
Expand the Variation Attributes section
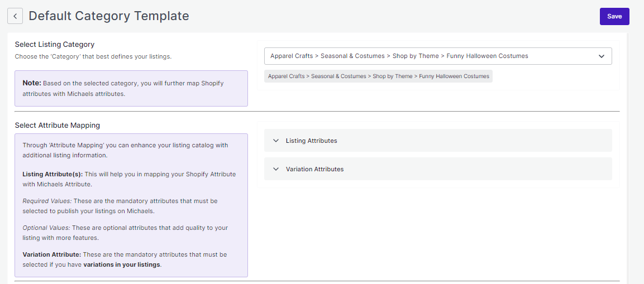click(x=314, y=169)
